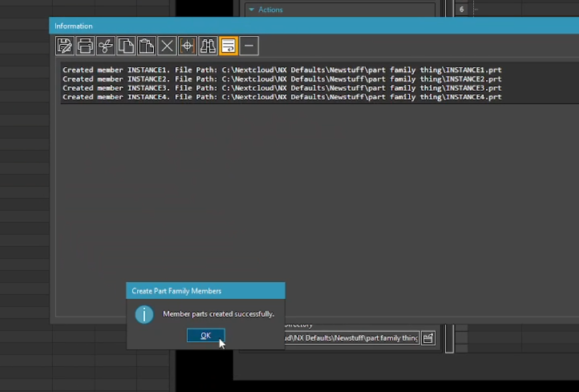The height and width of the screenshot is (392, 579).
Task: Toggle the highlighted word wrap icon
Action: pos(228,45)
